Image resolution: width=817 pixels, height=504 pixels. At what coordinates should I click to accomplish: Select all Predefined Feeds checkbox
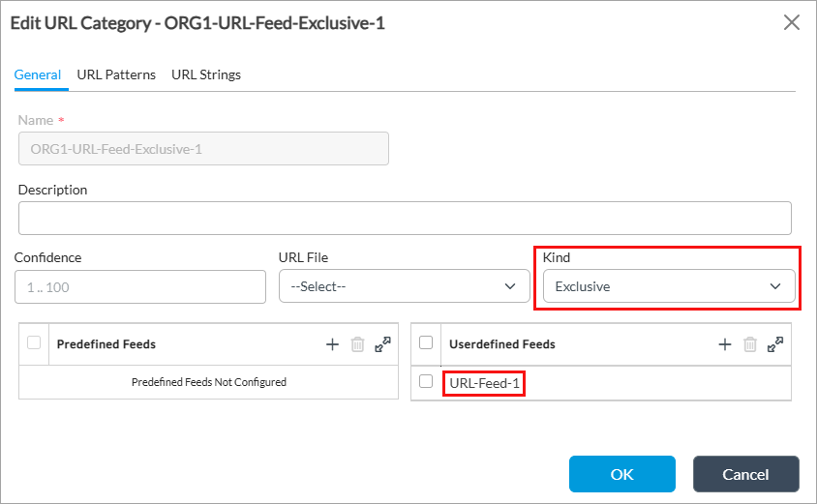[34, 342]
